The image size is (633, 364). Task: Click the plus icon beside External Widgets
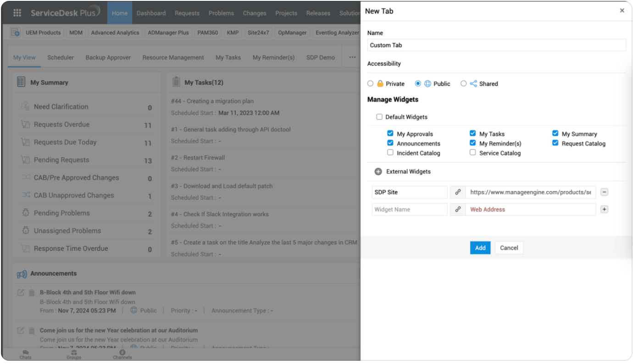tap(378, 171)
